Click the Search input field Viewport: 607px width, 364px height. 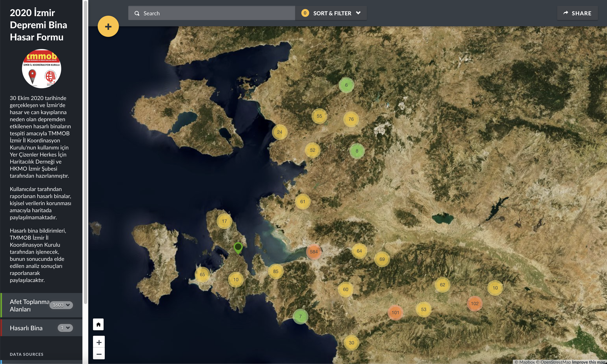(211, 13)
